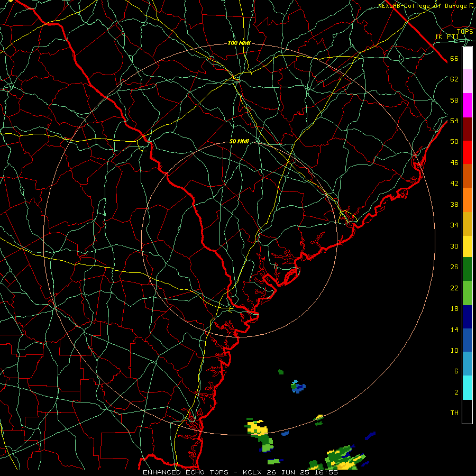Click the isolated dark green echo speck

click(281, 372)
